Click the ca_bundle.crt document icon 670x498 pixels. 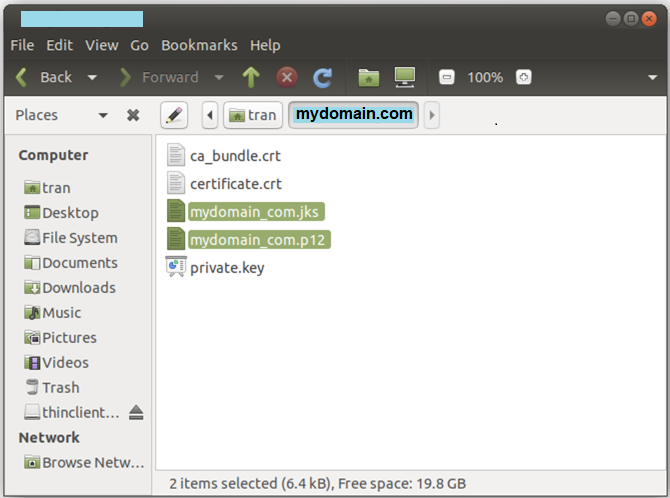tap(176, 155)
